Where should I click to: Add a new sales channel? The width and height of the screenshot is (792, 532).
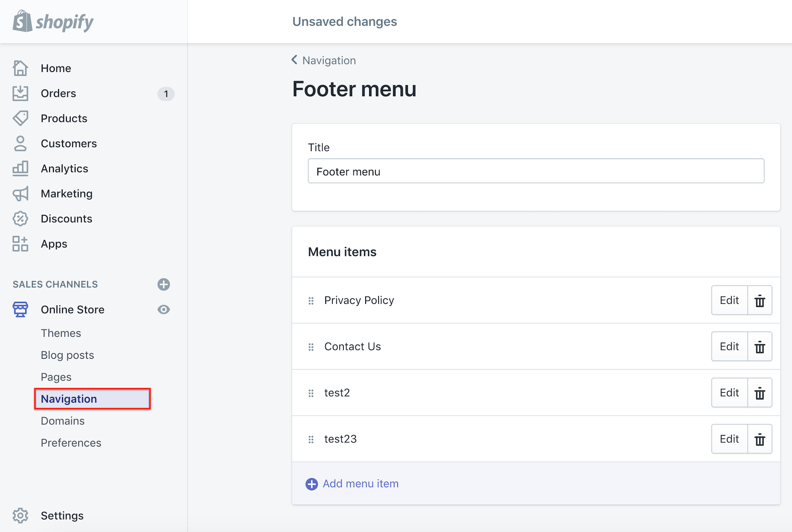click(164, 284)
